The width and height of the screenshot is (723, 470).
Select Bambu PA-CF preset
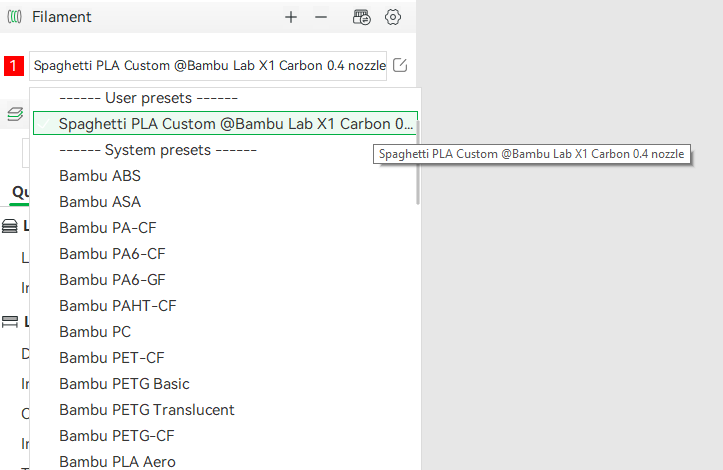coord(108,228)
